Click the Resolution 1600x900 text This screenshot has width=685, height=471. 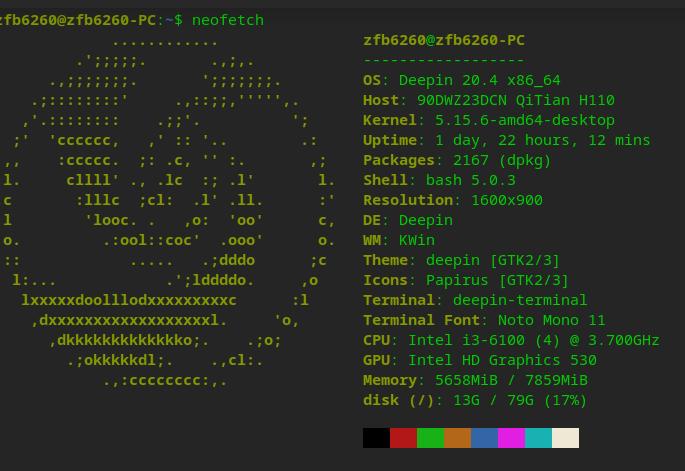[453, 200]
